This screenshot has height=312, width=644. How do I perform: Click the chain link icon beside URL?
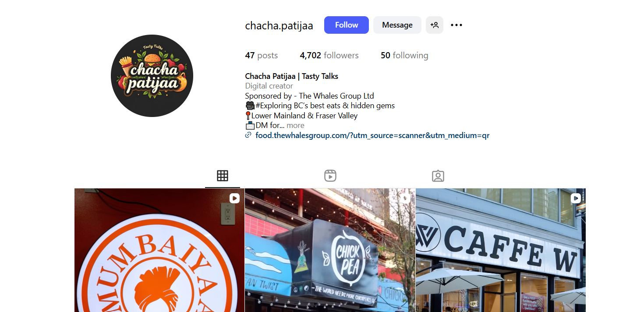click(x=248, y=135)
